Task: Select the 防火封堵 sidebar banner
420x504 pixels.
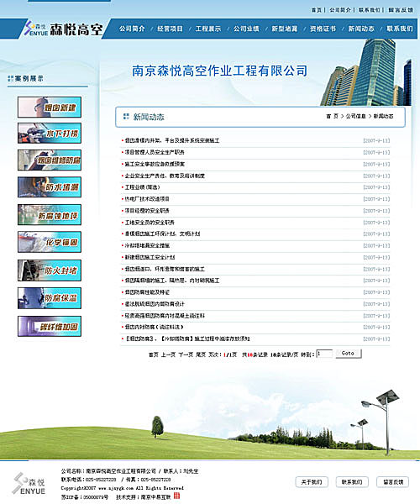Action: click(x=50, y=270)
